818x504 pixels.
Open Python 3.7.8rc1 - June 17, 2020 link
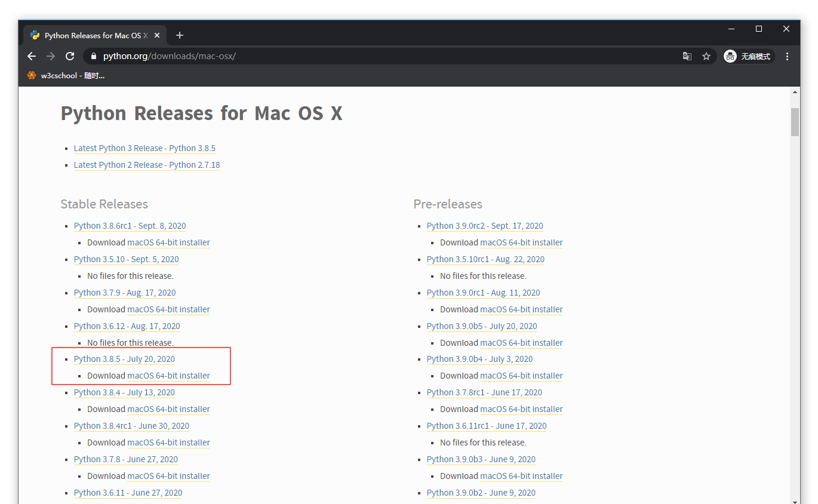(x=484, y=392)
